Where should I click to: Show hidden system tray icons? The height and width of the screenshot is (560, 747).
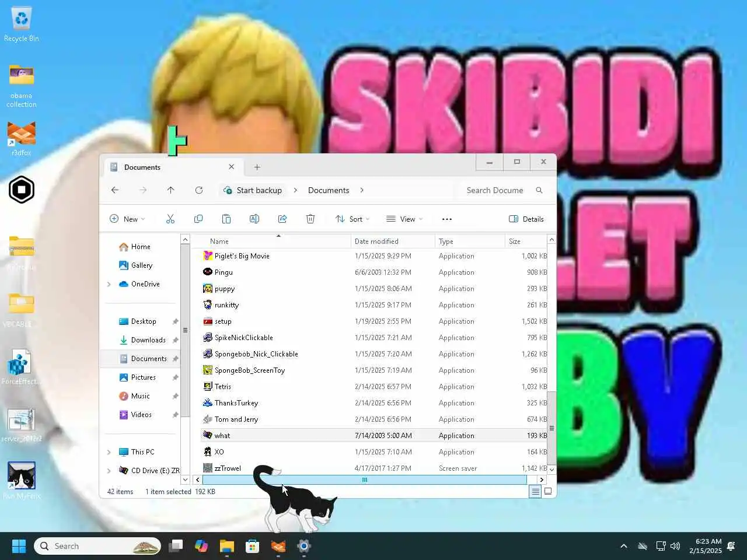(x=623, y=546)
